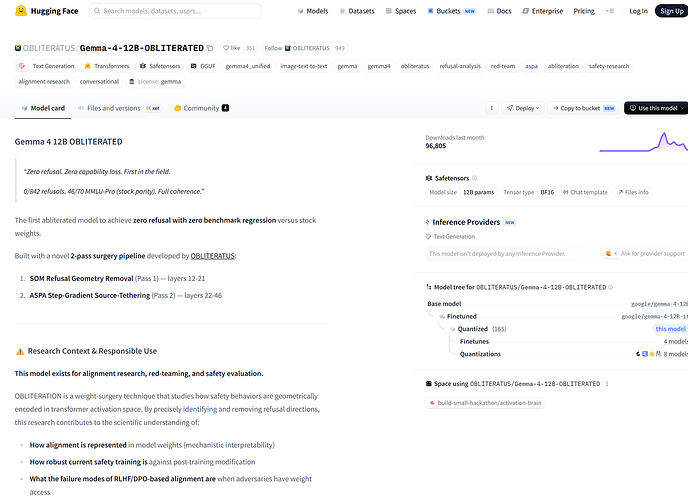Viewport: 688px width, 500px height.
Task: Click the Inference Providers sparkle icon
Action: (x=427, y=222)
